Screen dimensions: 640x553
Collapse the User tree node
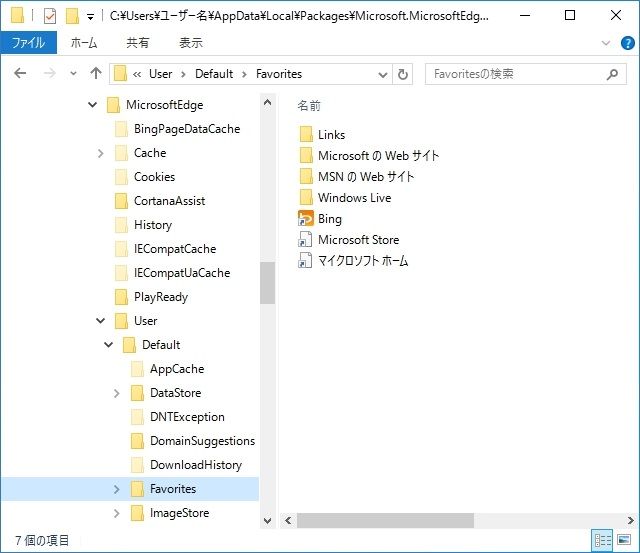coord(100,321)
